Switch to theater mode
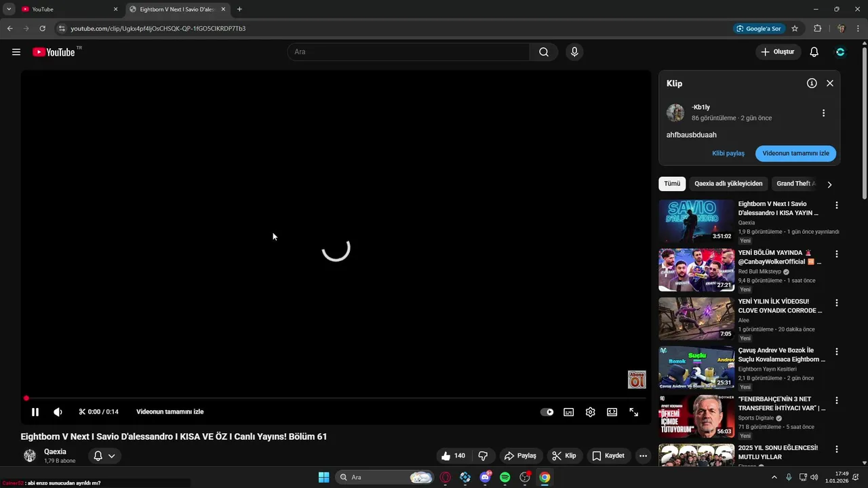Image resolution: width=868 pixels, height=488 pixels. pyautogui.click(x=612, y=412)
